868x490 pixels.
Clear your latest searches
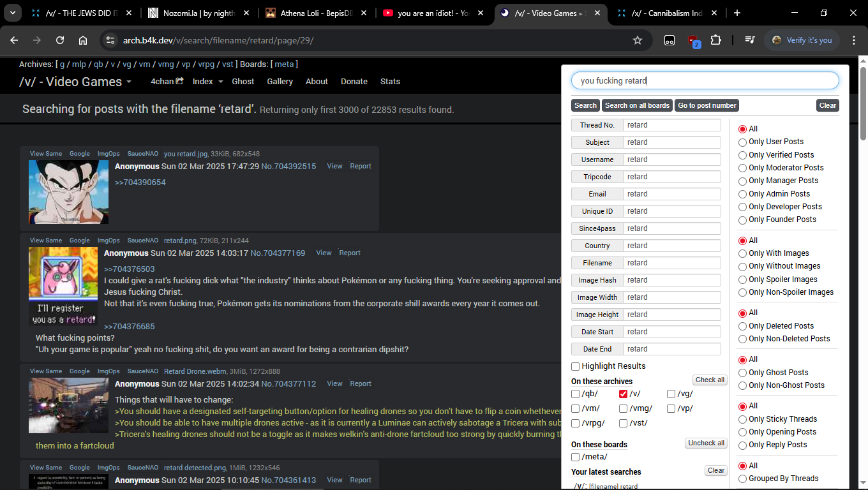tap(716, 470)
